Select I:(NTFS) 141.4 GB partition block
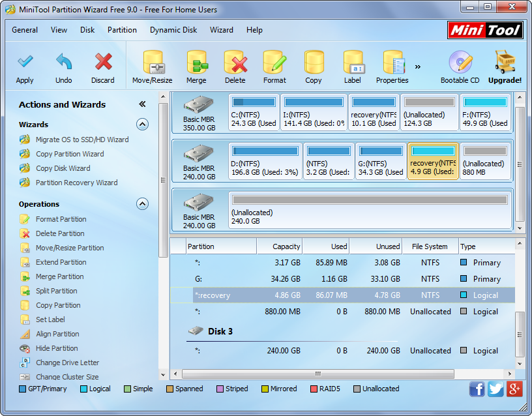The image size is (532, 416). pyautogui.click(x=314, y=112)
